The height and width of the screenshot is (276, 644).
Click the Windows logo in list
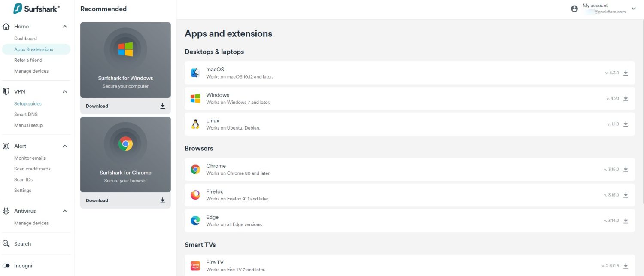coord(195,99)
